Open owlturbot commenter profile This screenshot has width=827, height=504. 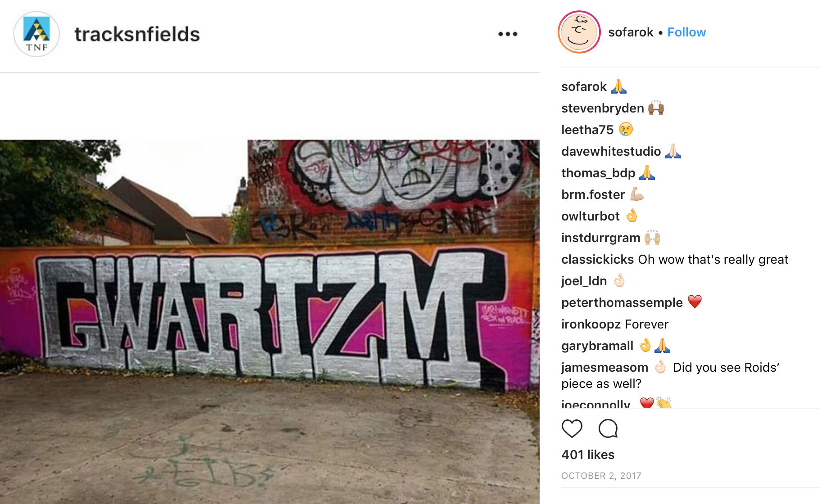pos(591,216)
